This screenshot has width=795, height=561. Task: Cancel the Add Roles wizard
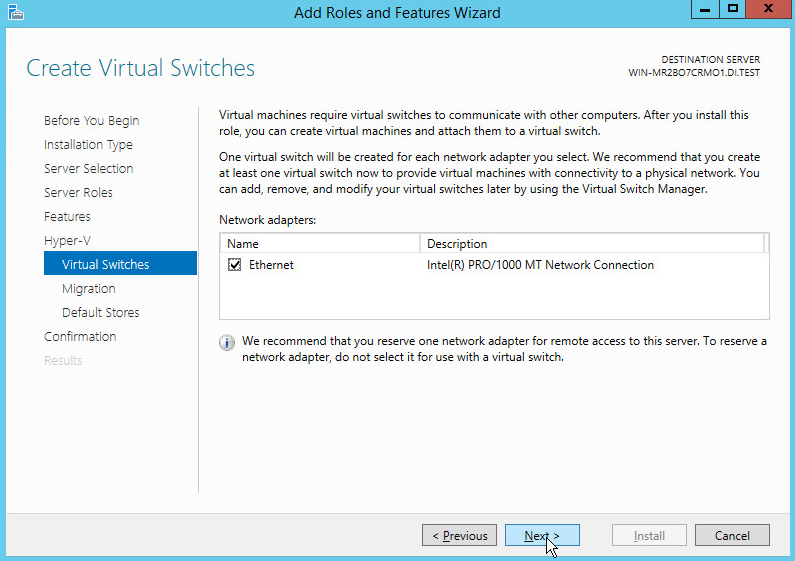point(732,536)
